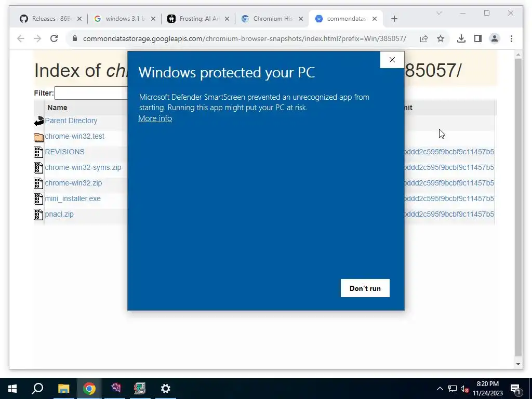The image size is (532, 399).
Task: Click the file icon beside pnacl.zip
Action: pyautogui.click(x=38, y=215)
